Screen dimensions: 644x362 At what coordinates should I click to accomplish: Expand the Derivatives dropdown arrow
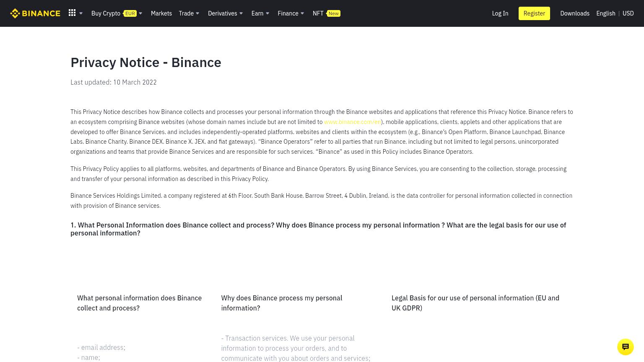[241, 13]
